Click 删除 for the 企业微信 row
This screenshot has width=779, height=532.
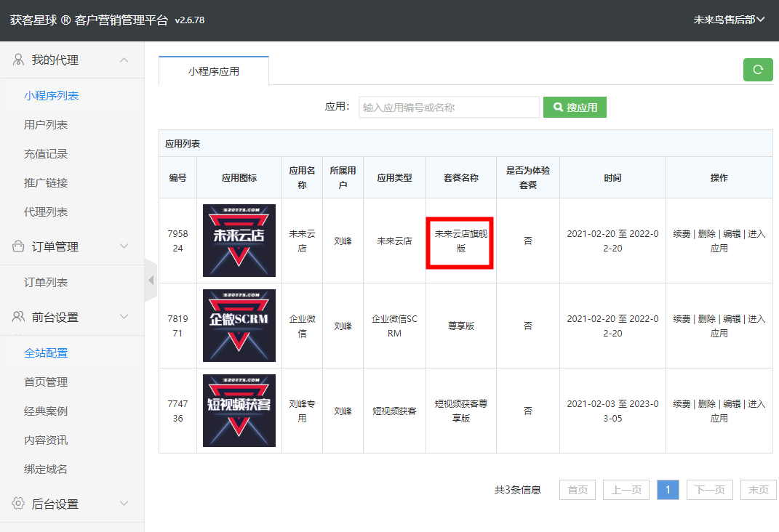[x=706, y=319]
